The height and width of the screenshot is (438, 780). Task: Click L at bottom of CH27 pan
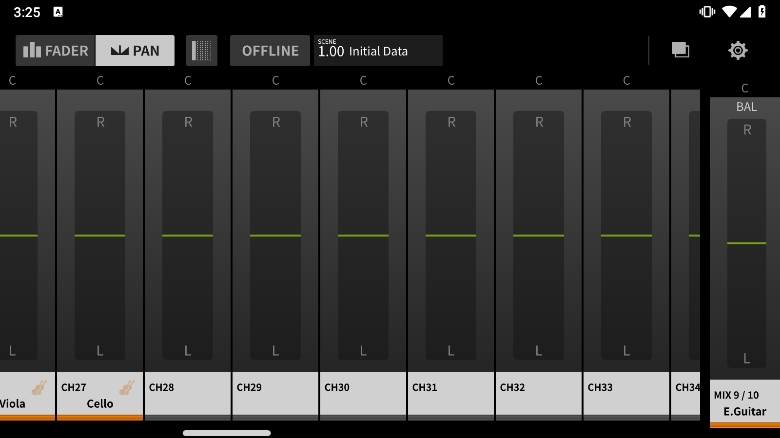pos(100,351)
